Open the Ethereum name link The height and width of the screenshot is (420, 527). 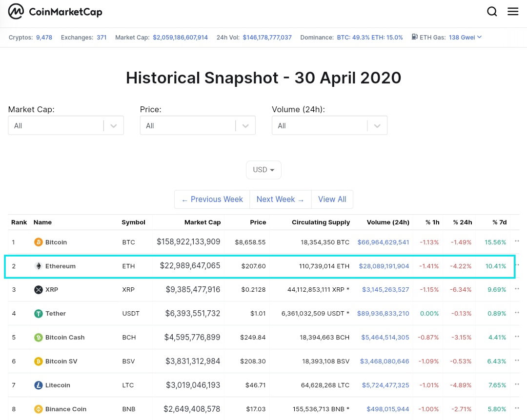point(61,266)
